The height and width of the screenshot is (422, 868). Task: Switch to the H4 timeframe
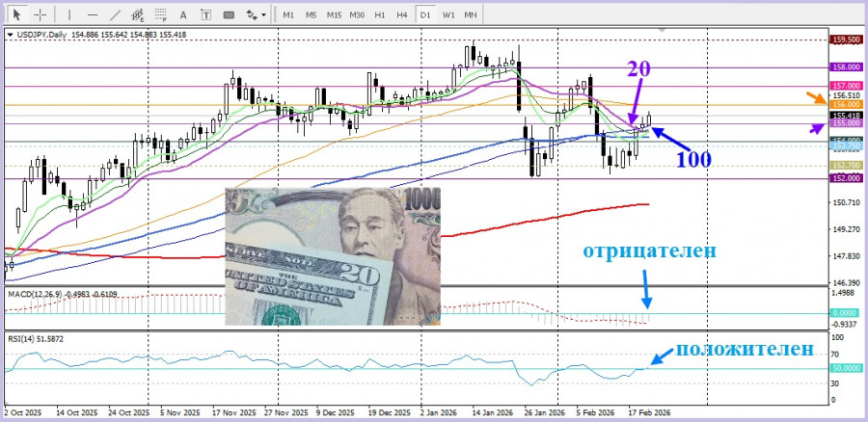(402, 14)
